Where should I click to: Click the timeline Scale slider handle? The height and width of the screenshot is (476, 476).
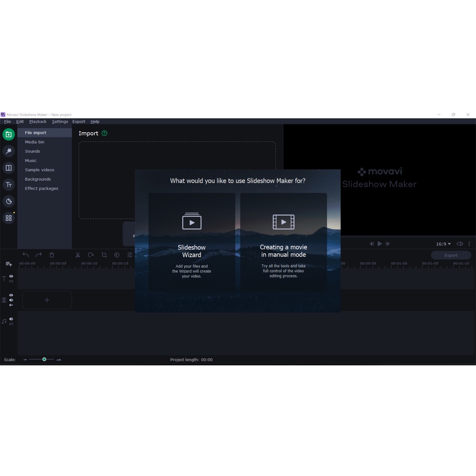44,359
